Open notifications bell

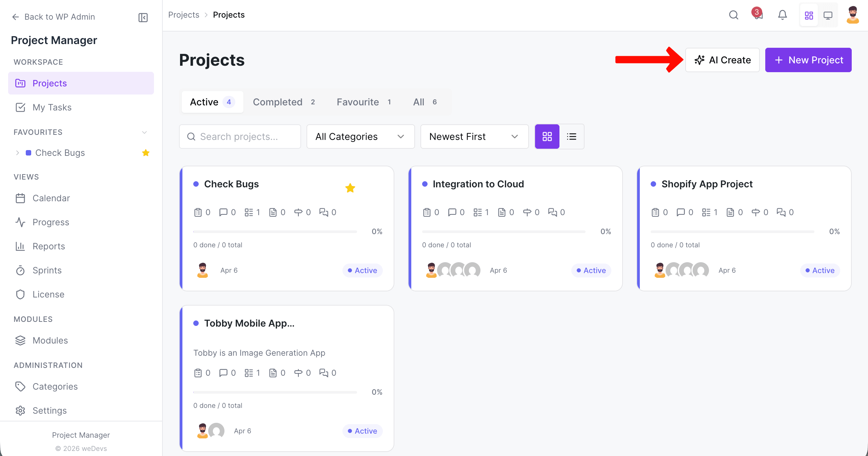point(782,15)
